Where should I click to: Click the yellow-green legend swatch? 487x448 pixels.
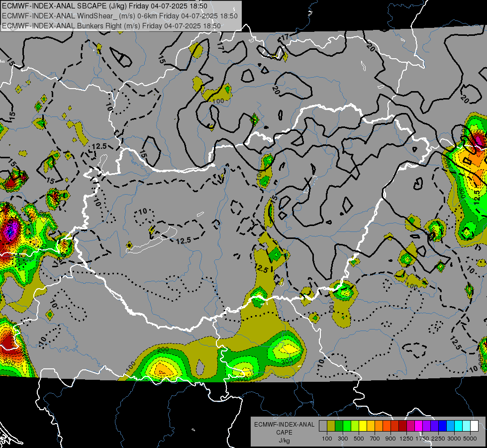(x=355, y=426)
